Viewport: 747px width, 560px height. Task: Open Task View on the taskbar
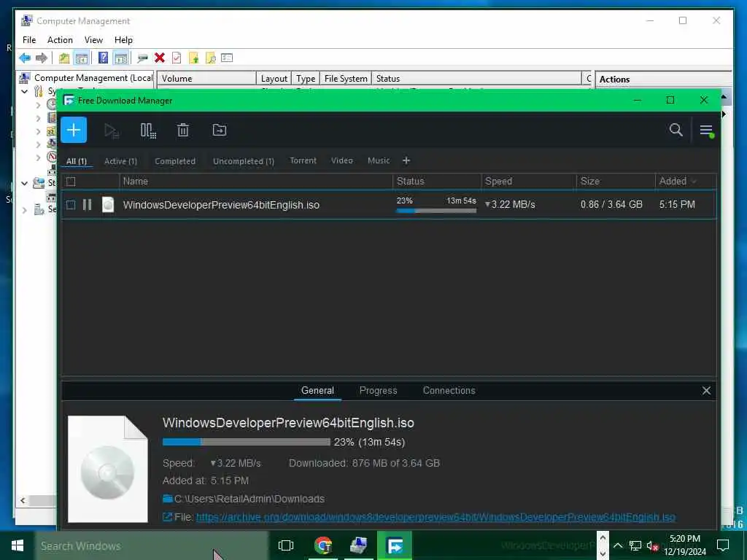pos(286,545)
